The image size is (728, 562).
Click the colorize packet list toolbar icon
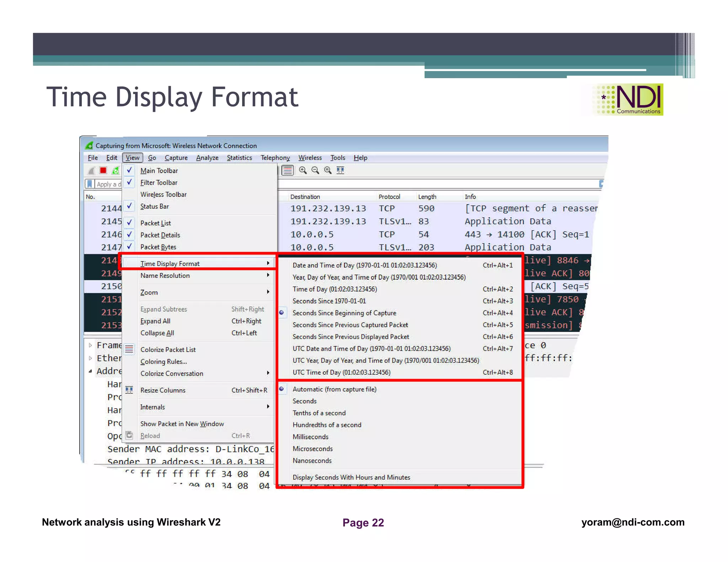(288, 171)
